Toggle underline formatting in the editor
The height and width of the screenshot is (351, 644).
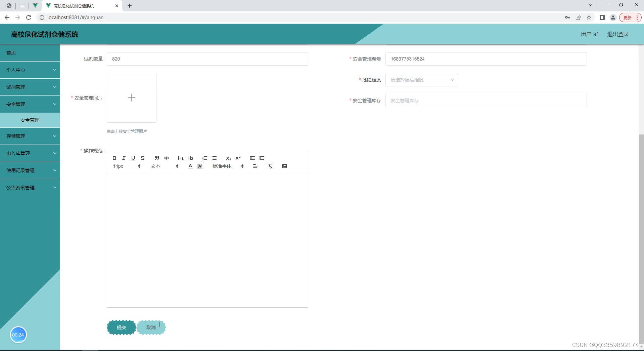(x=133, y=158)
